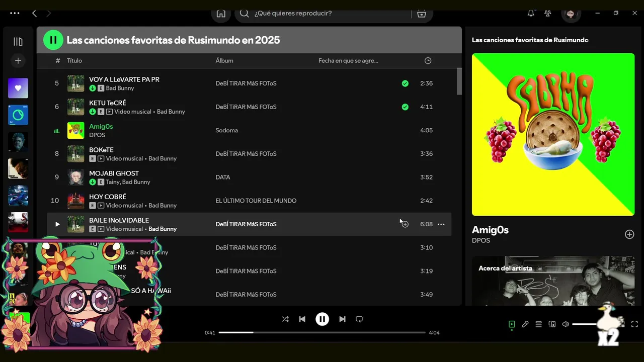Image resolution: width=644 pixels, height=362 pixels.
Task: Sort by Título column header
Action: [74, 61]
